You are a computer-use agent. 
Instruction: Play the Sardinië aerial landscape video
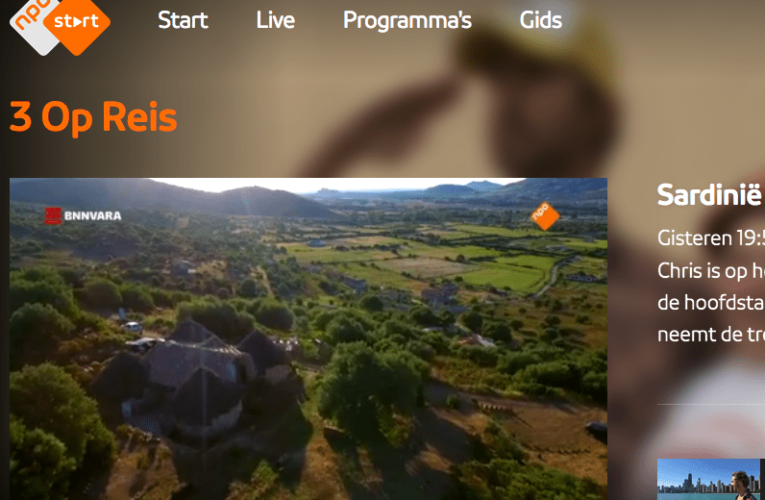[x=308, y=339]
